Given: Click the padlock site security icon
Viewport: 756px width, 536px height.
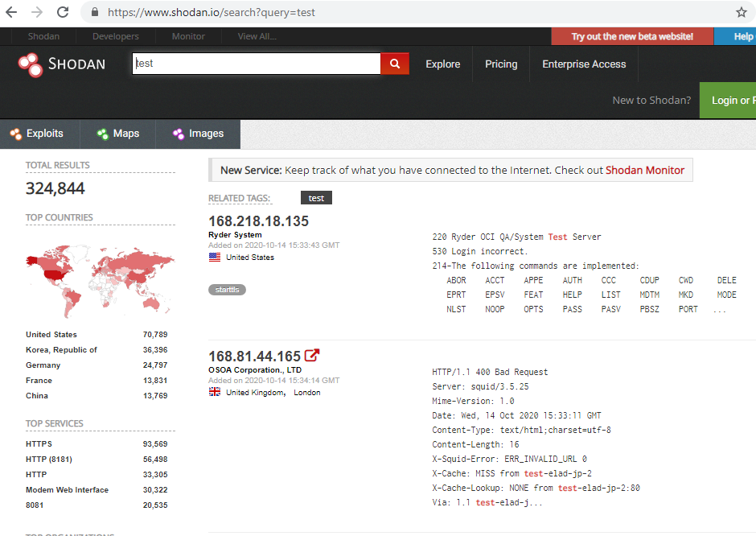Looking at the screenshot, I should (95, 12).
